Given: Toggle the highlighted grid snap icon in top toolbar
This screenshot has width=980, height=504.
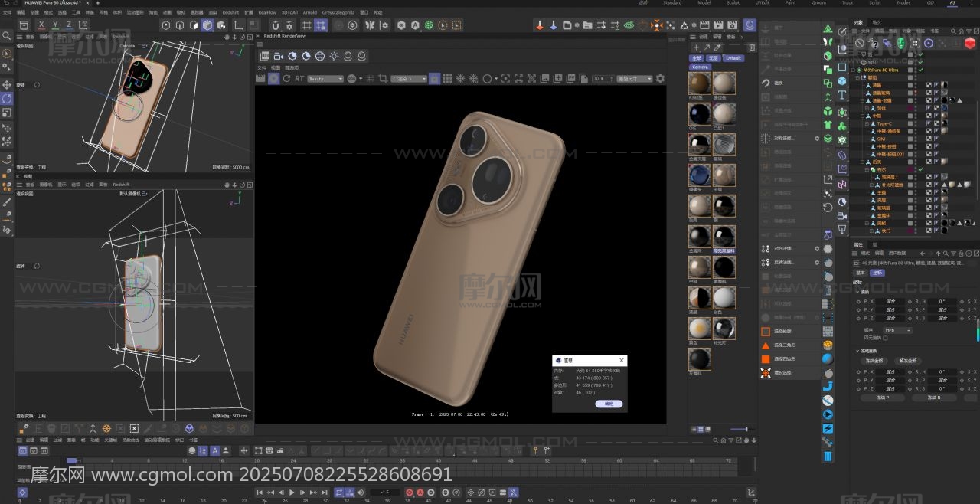Looking at the screenshot, I should point(321,25).
